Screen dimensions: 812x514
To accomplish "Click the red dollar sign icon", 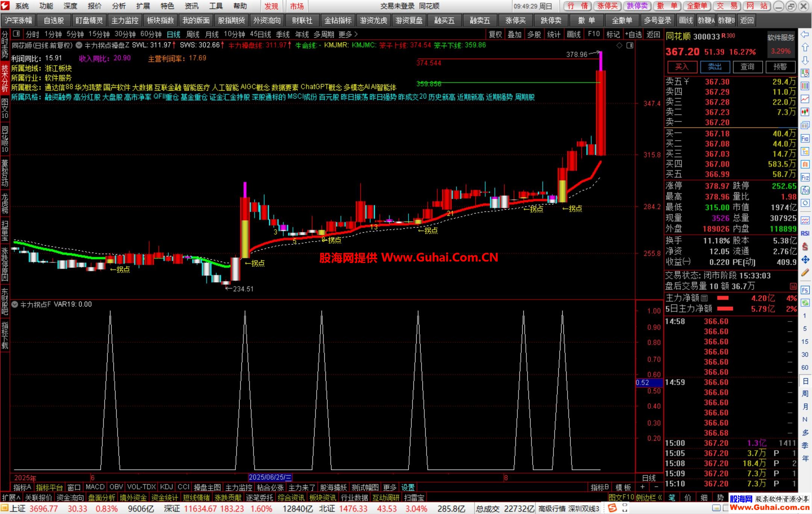I will click(805, 246).
